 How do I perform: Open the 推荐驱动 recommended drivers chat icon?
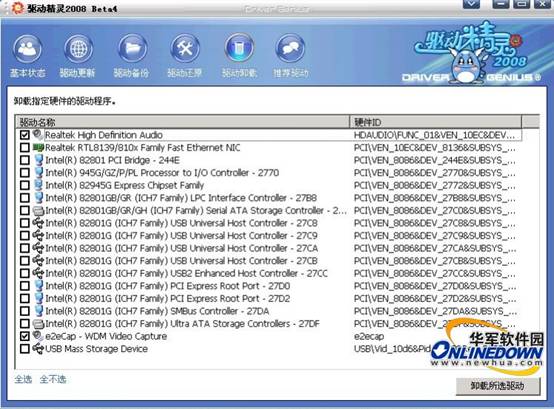(x=290, y=49)
